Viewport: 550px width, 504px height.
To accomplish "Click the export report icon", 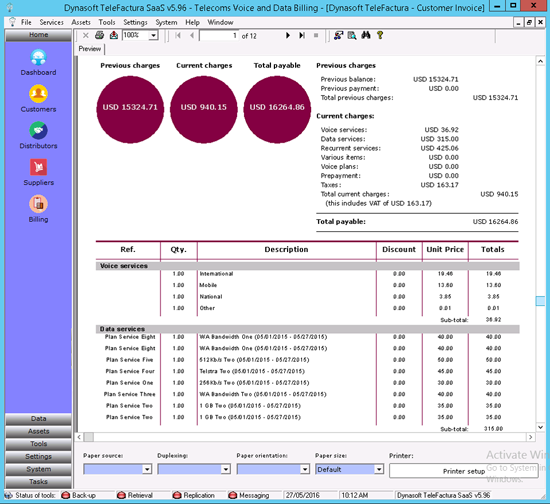I will 114,35.
